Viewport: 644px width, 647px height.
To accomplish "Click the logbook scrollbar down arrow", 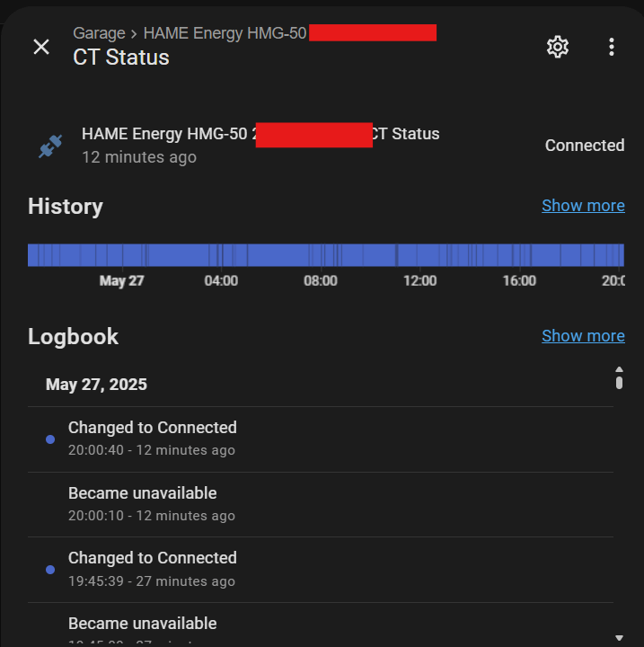I will point(619,638).
